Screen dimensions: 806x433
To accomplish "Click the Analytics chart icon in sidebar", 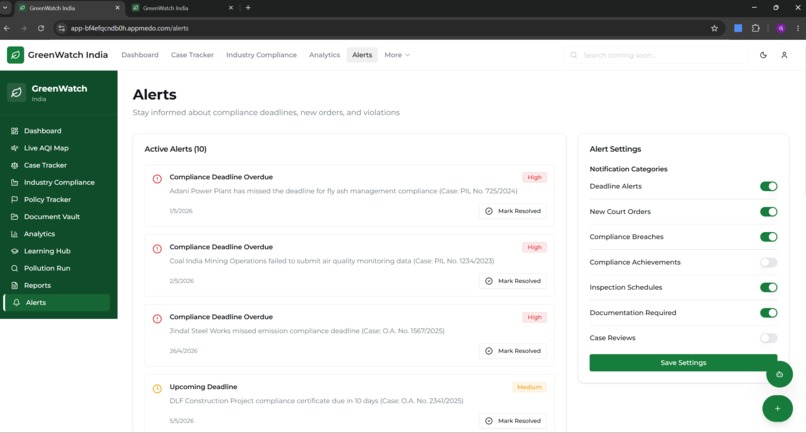I will 14,234.
